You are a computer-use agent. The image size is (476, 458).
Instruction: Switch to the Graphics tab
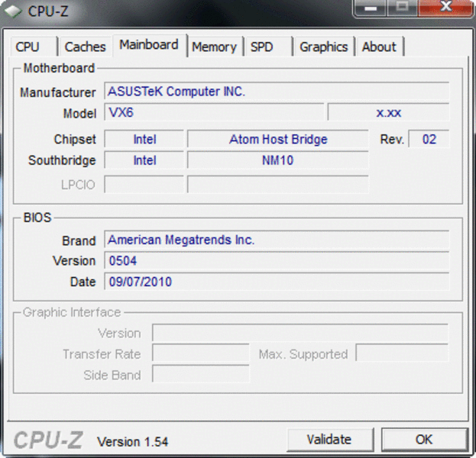click(x=324, y=47)
